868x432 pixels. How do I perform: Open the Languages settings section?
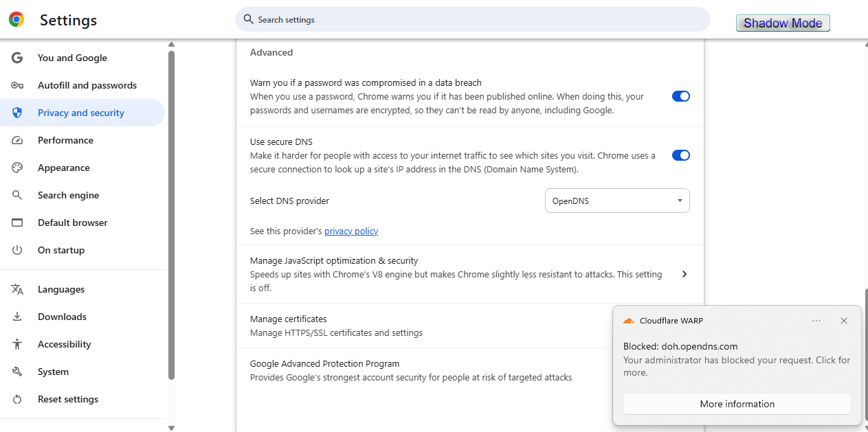tap(61, 289)
